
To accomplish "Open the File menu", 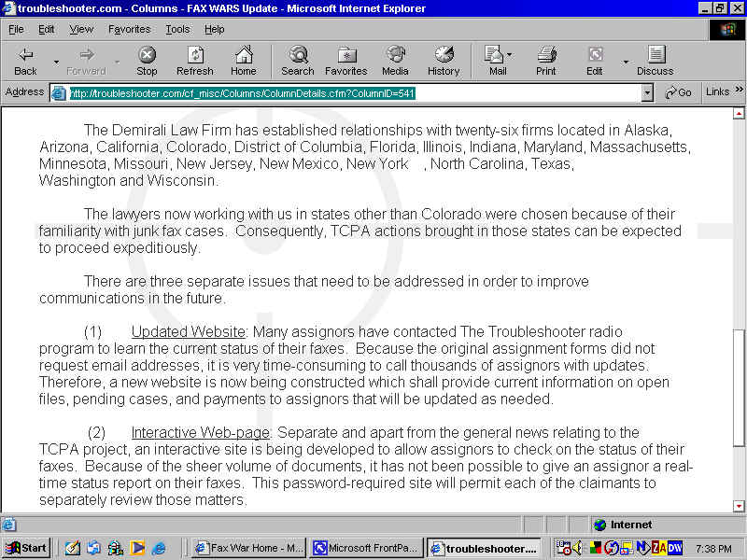I will click(16, 30).
